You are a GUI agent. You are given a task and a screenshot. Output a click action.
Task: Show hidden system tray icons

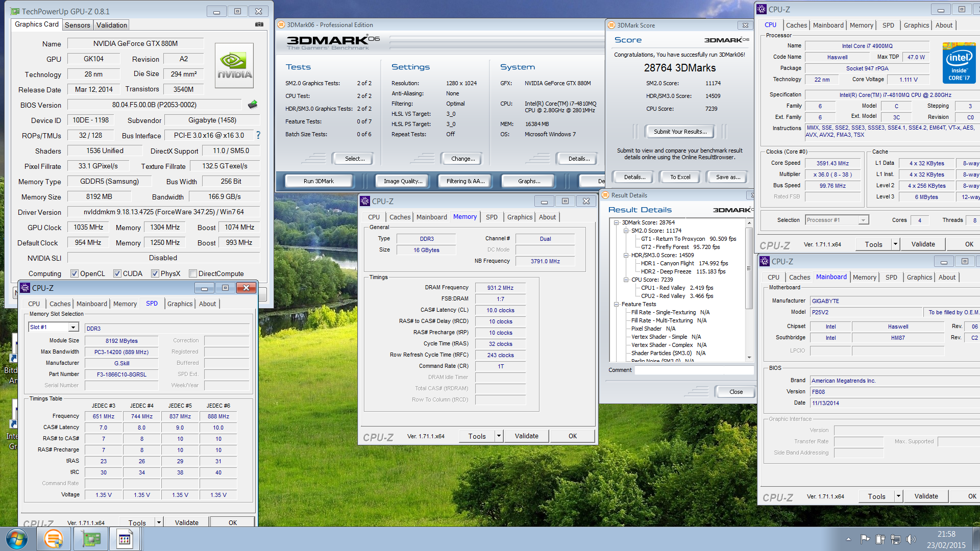848,539
